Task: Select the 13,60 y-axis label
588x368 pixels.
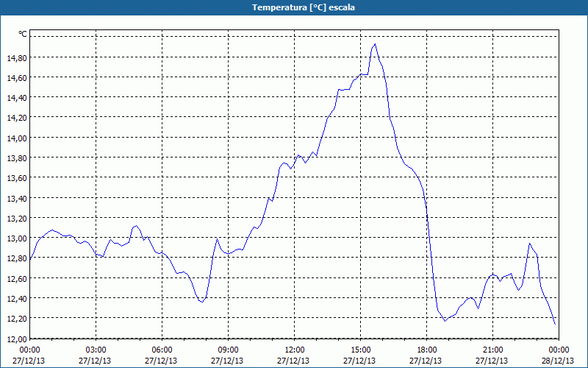Action: tap(16, 178)
